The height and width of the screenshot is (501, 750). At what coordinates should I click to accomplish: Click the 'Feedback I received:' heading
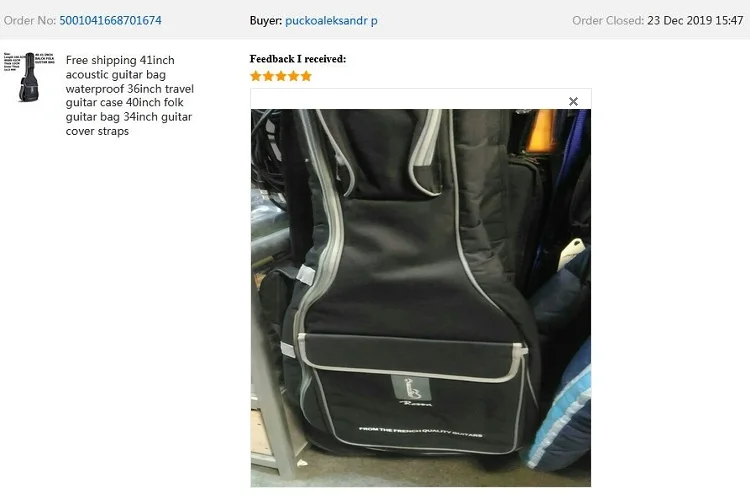click(298, 59)
